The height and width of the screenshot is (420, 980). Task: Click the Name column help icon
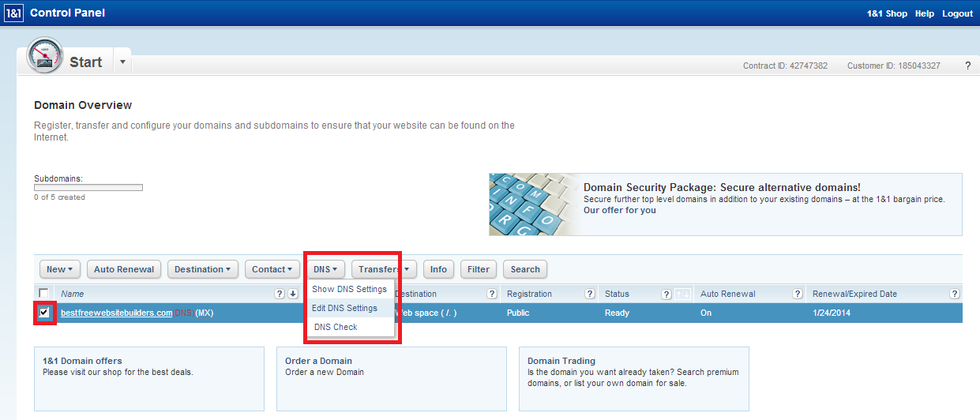click(279, 294)
